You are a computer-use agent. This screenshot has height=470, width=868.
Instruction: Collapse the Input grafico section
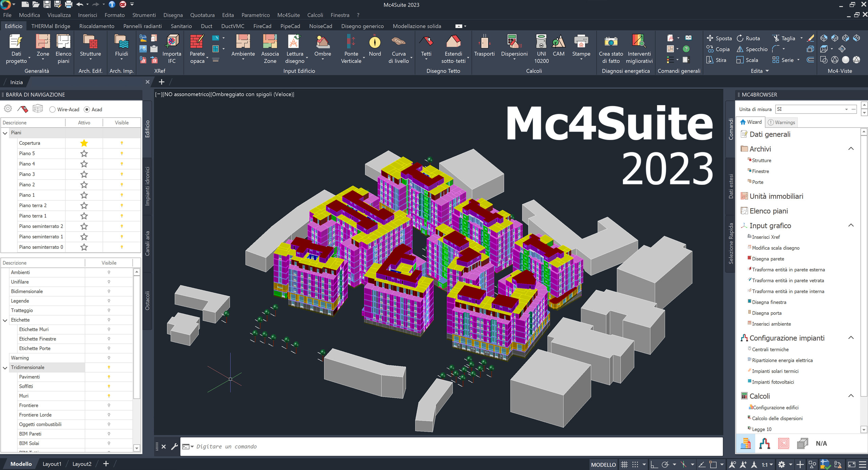pyautogui.click(x=851, y=226)
